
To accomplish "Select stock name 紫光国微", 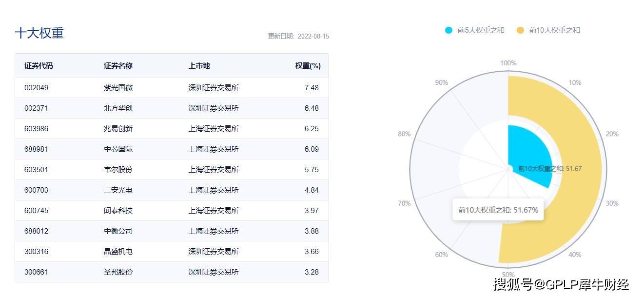I will pos(118,88).
